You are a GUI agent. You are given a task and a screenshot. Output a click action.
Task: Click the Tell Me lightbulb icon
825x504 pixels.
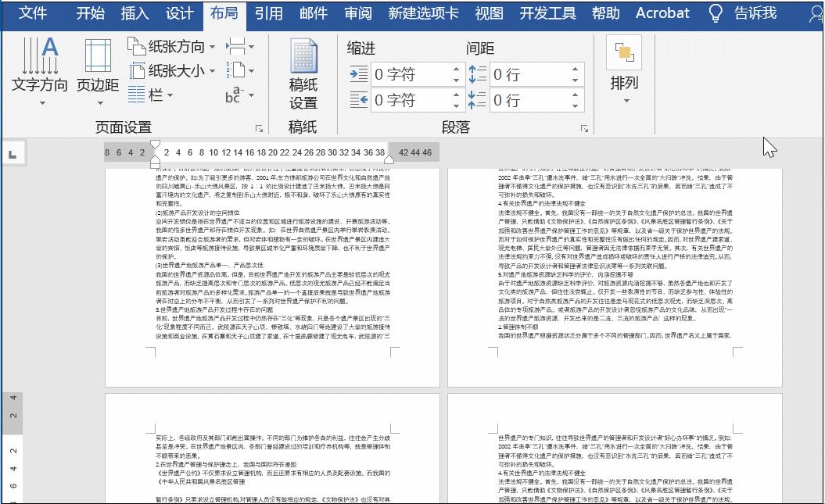716,13
